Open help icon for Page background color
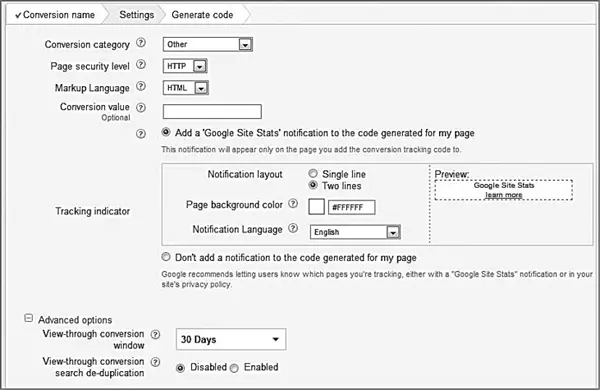This screenshot has height=390, width=600. [x=293, y=204]
